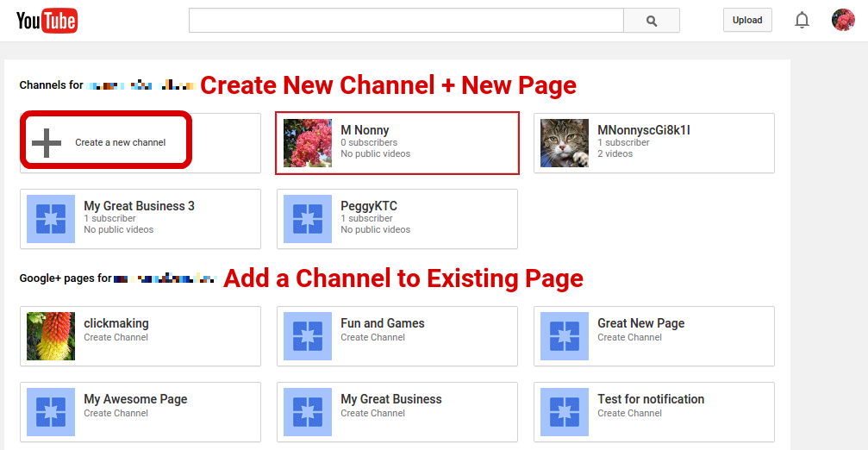Click clickmaking flower thumbnail
The width and height of the screenshot is (868, 450).
(x=51, y=336)
